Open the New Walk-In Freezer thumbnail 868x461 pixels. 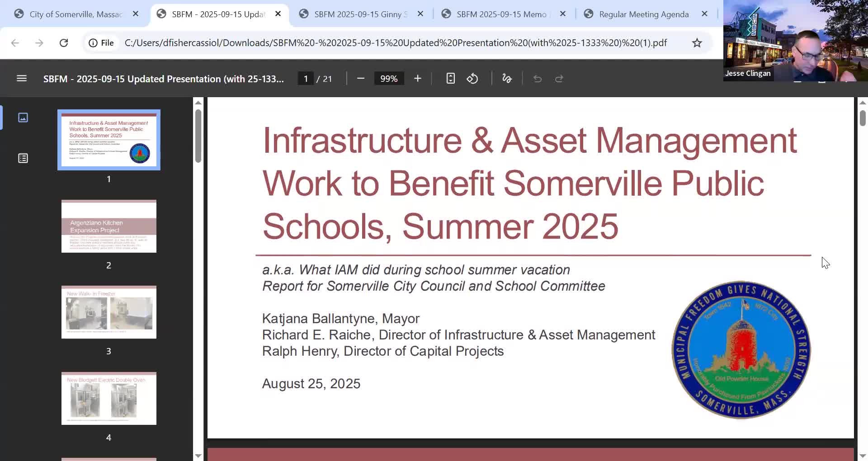click(x=109, y=312)
